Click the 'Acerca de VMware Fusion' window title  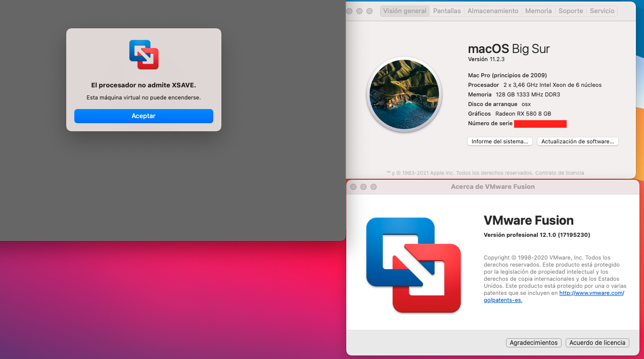click(x=493, y=187)
